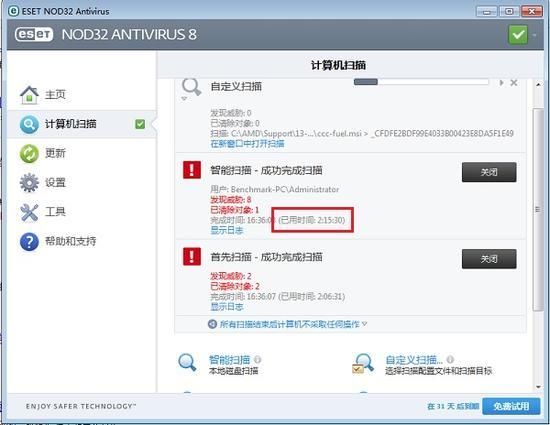Click the wrench tools icon in sidebar

[29, 212]
